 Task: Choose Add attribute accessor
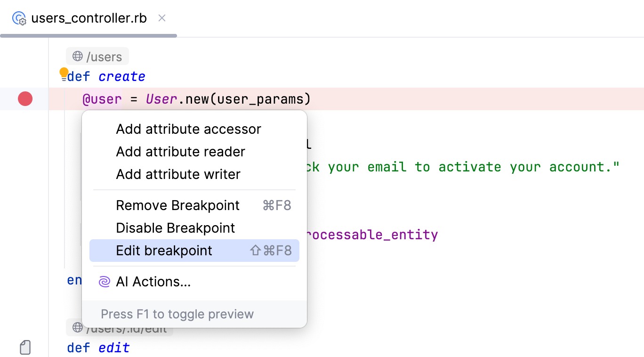188,129
